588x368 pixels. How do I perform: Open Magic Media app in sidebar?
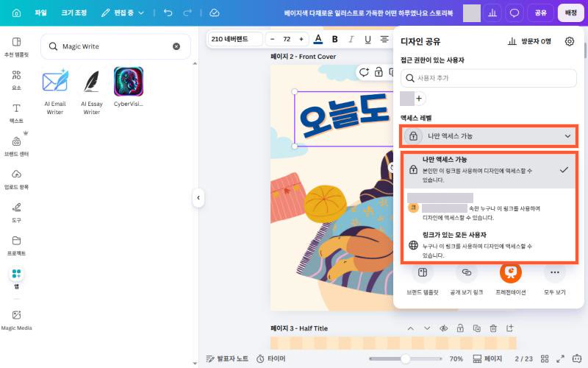point(16,320)
